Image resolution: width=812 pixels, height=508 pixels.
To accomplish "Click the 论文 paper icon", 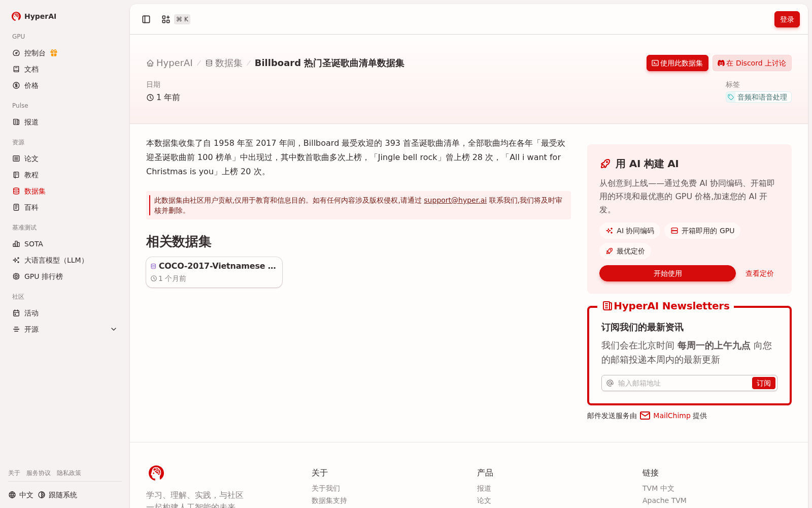I will (x=16, y=158).
